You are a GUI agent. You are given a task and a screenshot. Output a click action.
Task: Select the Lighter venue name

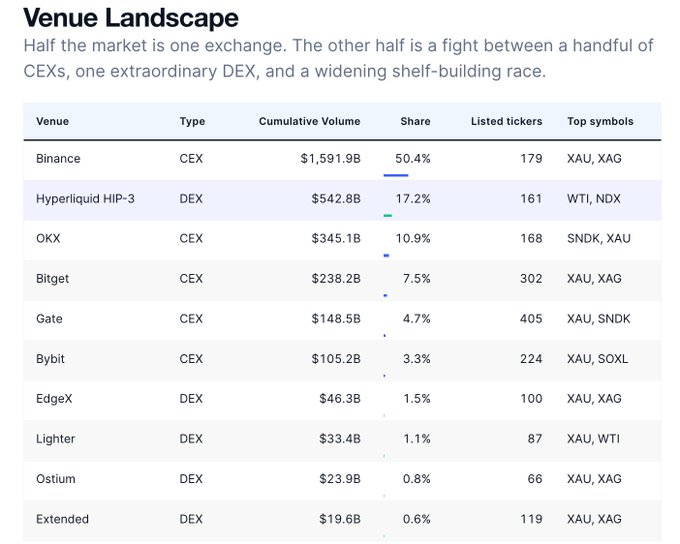tap(56, 439)
